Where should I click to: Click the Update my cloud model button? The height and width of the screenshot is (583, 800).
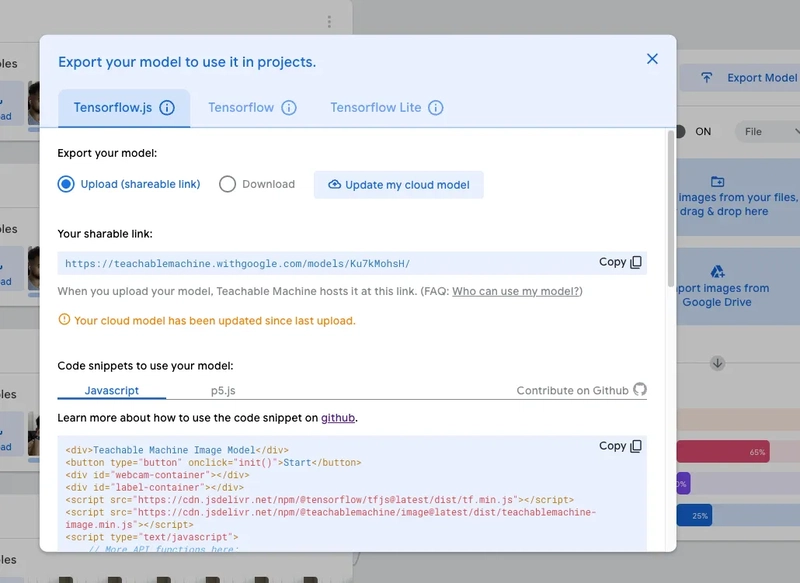(x=398, y=185)
